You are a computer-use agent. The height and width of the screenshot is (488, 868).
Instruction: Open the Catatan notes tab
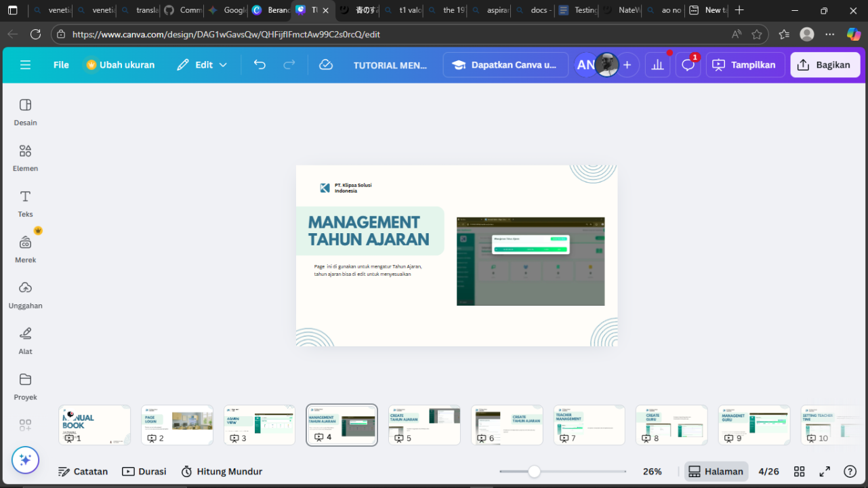(x=83, y=472)
